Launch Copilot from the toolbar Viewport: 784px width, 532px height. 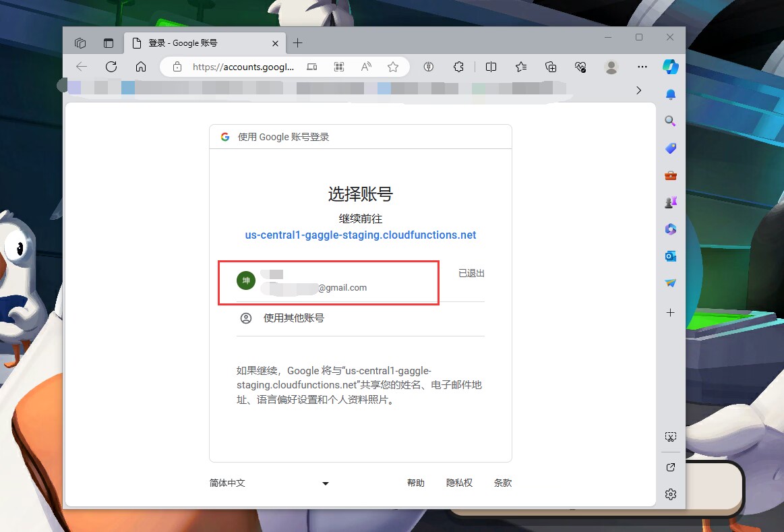click(x=671, y=67)
